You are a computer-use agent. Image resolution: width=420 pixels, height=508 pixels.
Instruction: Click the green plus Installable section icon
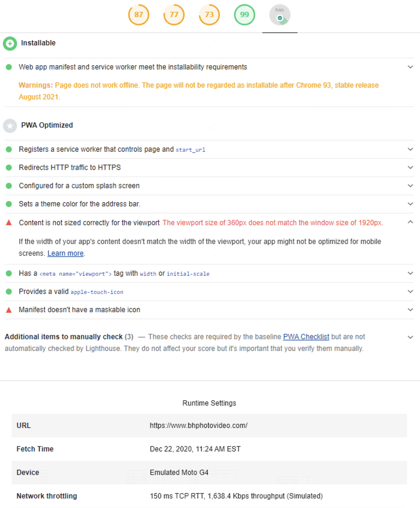click(9, 43)
